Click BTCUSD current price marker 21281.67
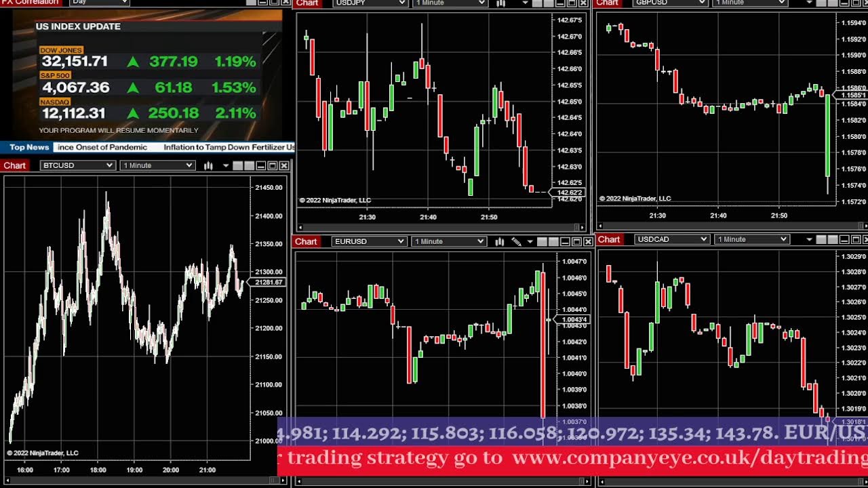 [x=269, y=282]
